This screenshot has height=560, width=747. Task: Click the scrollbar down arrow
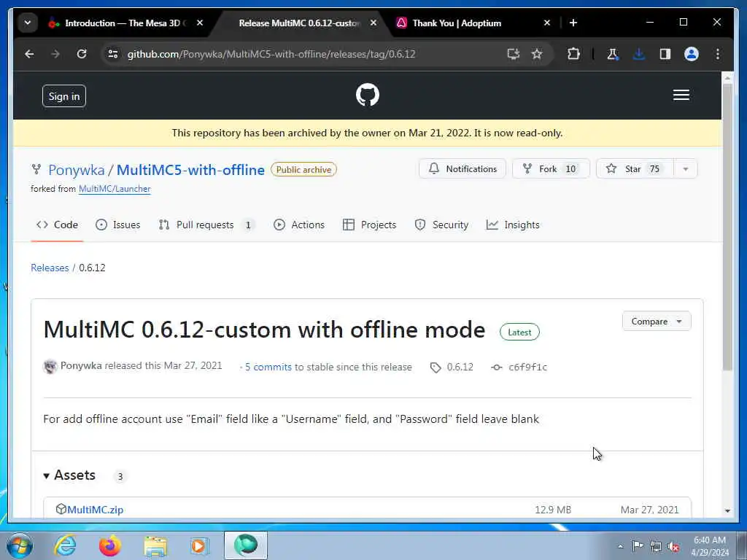click(727, 510)
